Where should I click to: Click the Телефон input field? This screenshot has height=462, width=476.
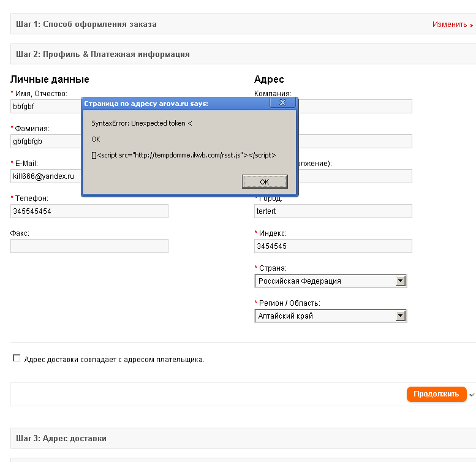[89, 211]
